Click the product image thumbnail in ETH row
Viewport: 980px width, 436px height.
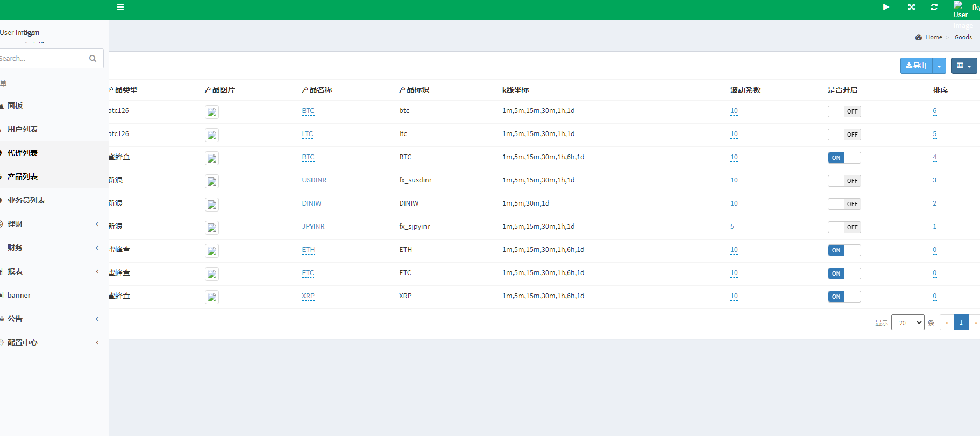pyautogui.click(x=212, y=251)
